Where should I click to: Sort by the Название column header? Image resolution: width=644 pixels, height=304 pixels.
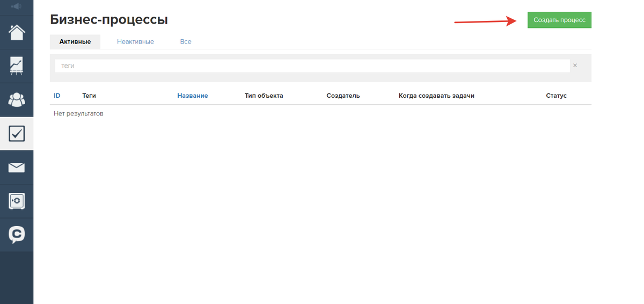192,96
